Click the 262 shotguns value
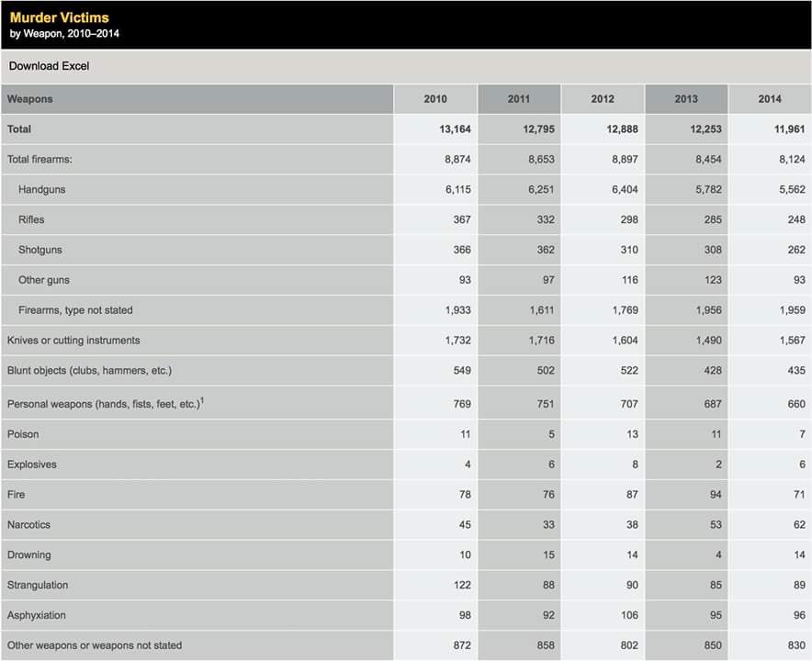Screen dimensions: 812x661 tap(796, 250)
